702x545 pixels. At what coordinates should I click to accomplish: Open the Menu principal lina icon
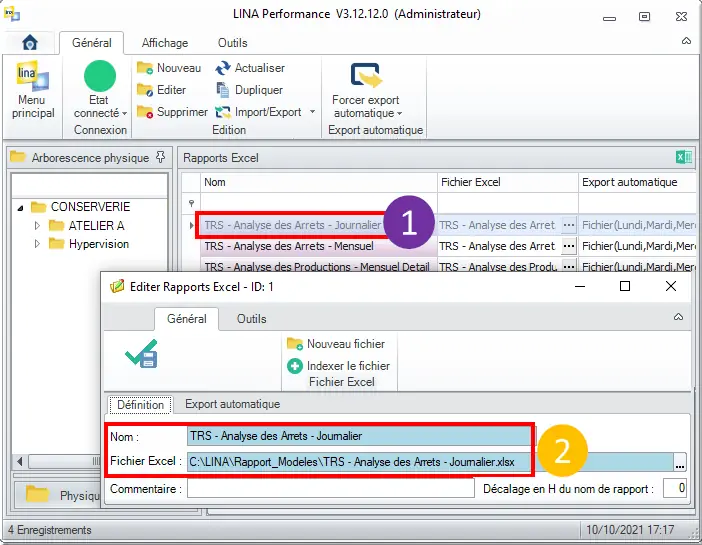pos(33,76)
